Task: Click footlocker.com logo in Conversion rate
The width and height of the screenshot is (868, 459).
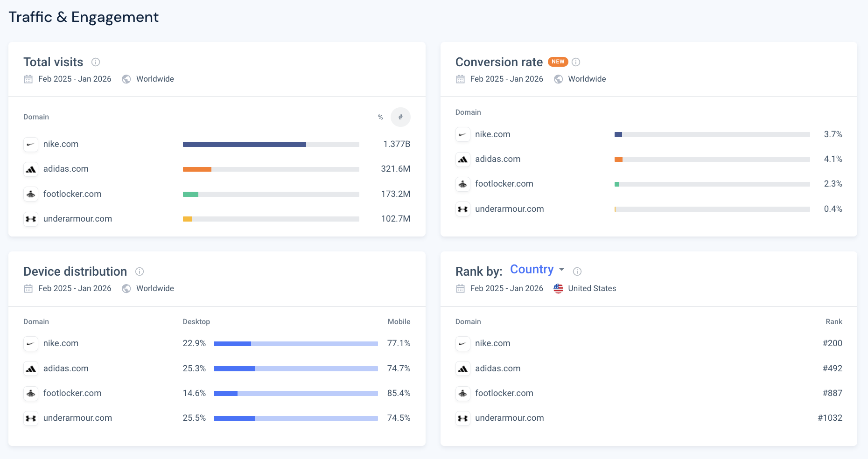Action: pyautogui.click(x=463, y=184)
